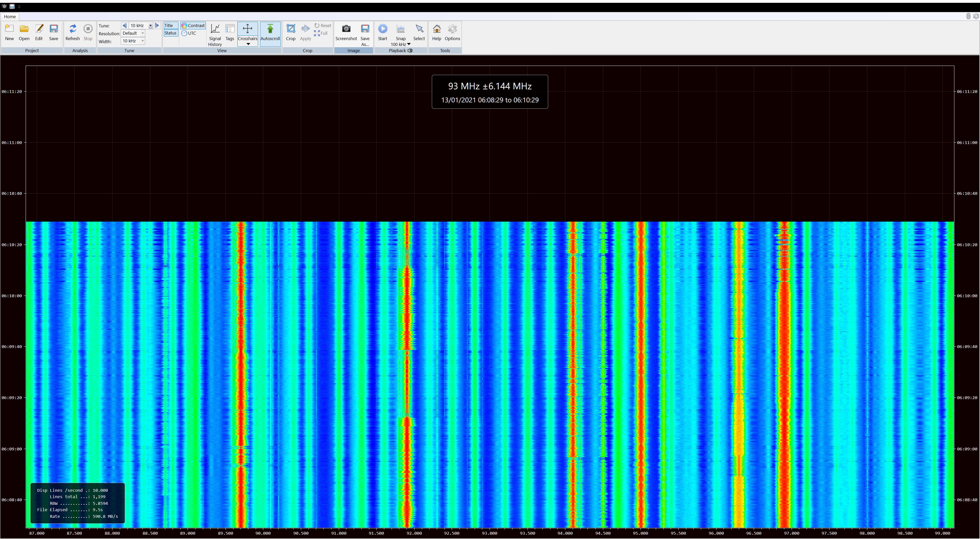The image size is (980, 539).
Task: Toggle the Status overlay
Action: 170,33
